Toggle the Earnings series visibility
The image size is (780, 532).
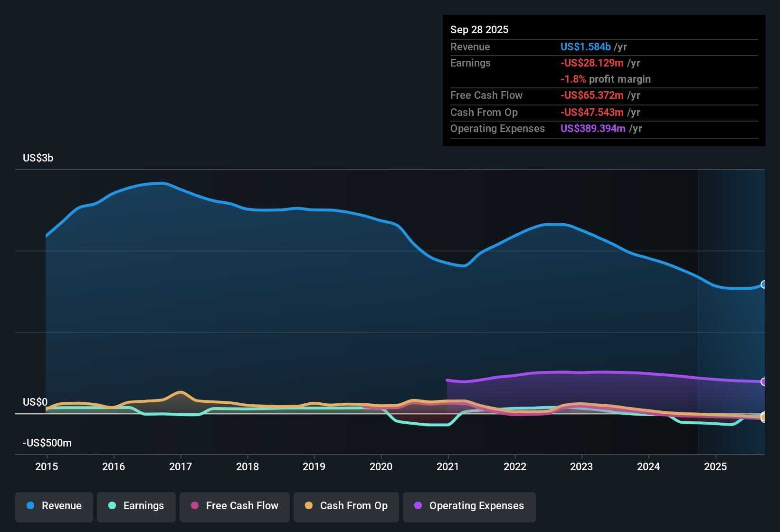coord(136,506)
